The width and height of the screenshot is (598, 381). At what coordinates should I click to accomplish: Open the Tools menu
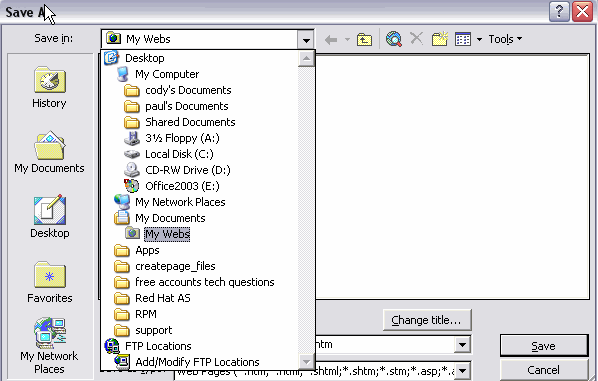(x=505, y=39)
